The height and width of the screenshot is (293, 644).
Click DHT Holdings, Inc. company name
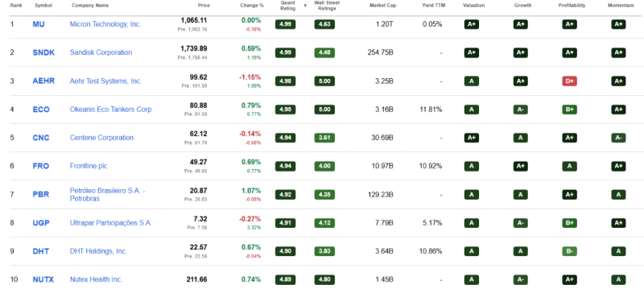[98, 251]
